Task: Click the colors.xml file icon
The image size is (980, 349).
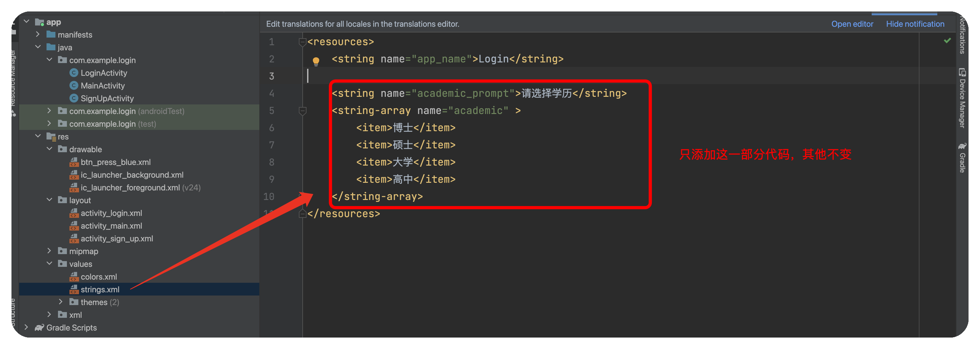Action: click(x=74, y=277)
